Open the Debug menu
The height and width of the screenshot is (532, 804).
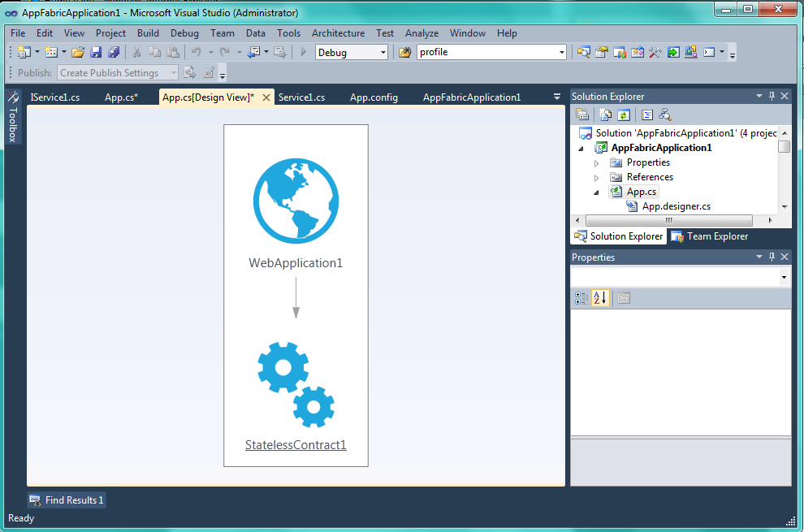coord(184,32)
